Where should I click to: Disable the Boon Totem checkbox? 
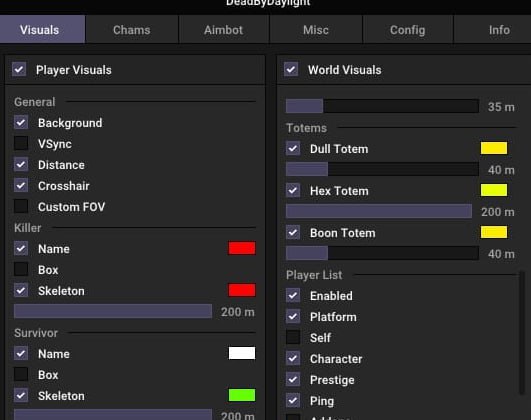[x=293, y=232]
